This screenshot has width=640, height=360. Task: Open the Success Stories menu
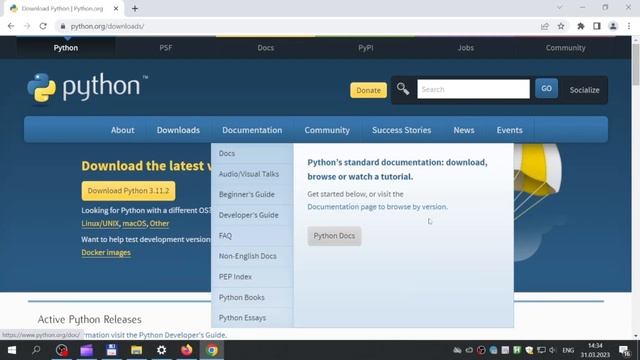coord(402,130)
